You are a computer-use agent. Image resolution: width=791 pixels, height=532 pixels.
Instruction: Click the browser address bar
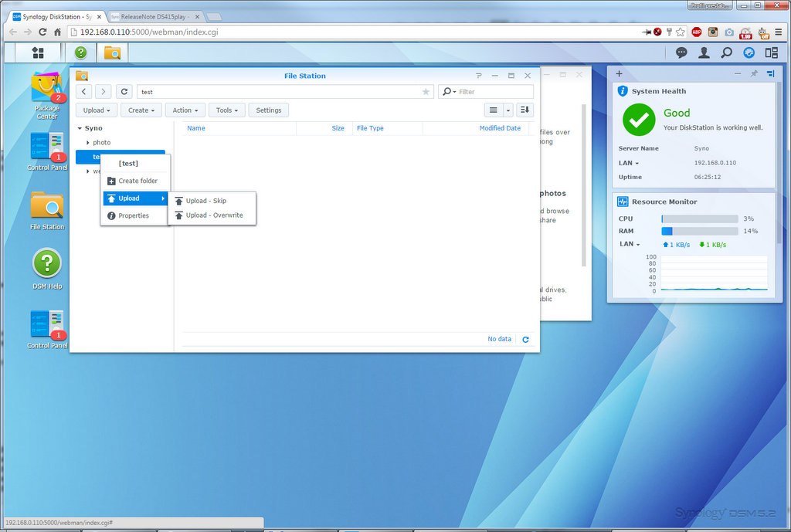click(x=353, y=32)
